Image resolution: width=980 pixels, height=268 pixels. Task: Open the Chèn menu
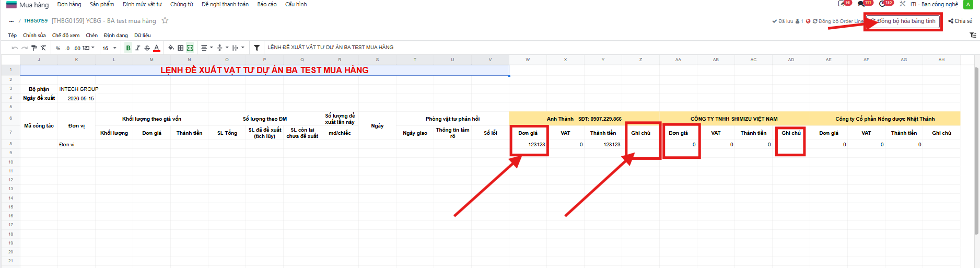[92, 36]
